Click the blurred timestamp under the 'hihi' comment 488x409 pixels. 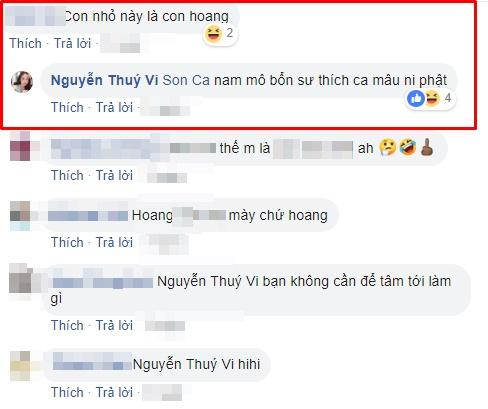162,392
